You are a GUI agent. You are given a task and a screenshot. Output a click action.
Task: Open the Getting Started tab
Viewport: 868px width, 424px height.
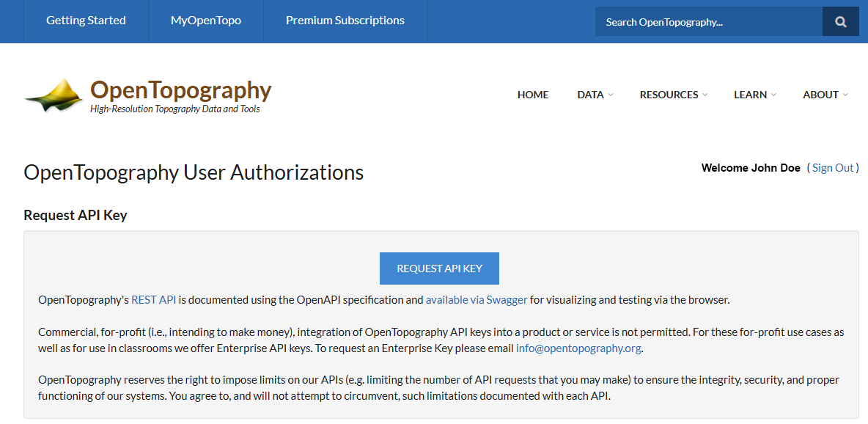click(86, 21)
